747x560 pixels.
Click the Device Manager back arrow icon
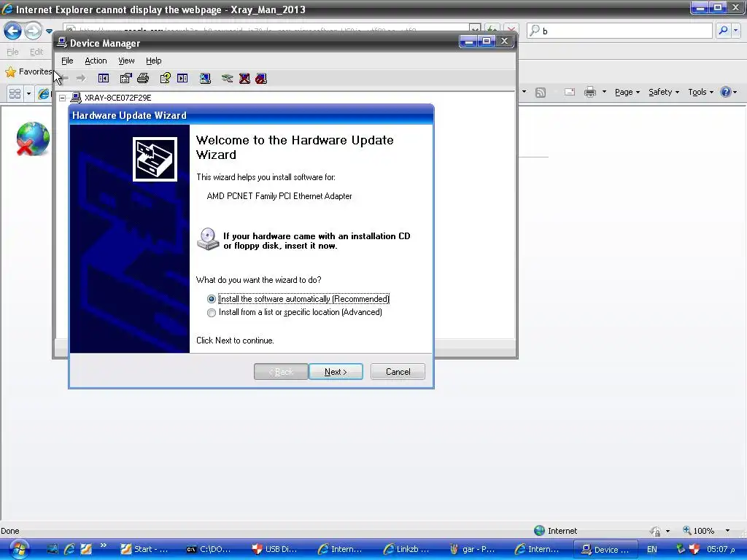click(65, 78)
